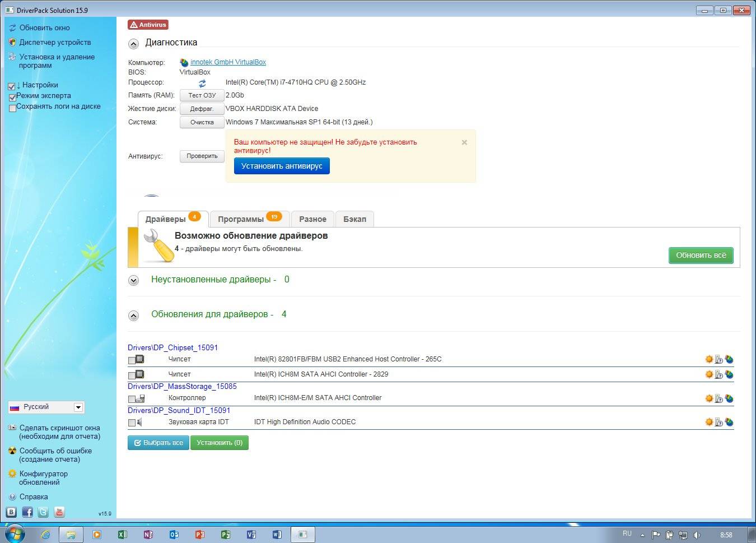Open PowerPoint from the taskbar
The height and width of the screenshot is (543, 756).
coord(199,534)
